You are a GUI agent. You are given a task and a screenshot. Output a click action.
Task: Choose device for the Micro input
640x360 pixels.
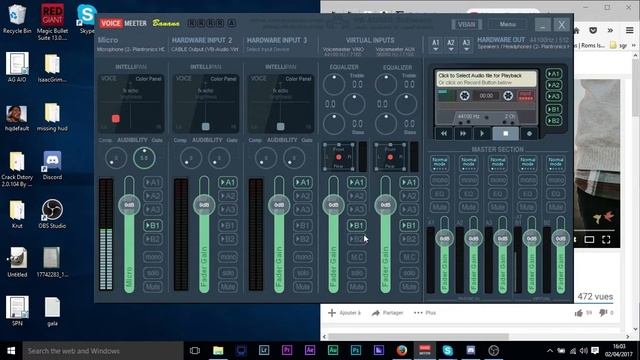[x=131, y=49]
